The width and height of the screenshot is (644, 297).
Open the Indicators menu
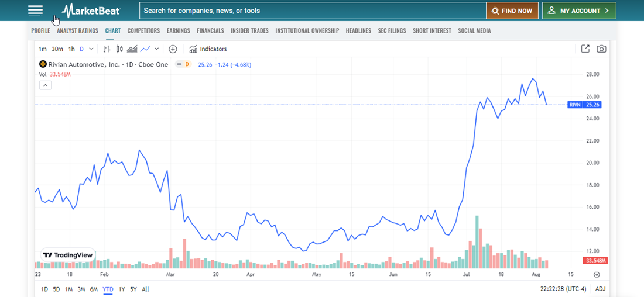[208, 49]
